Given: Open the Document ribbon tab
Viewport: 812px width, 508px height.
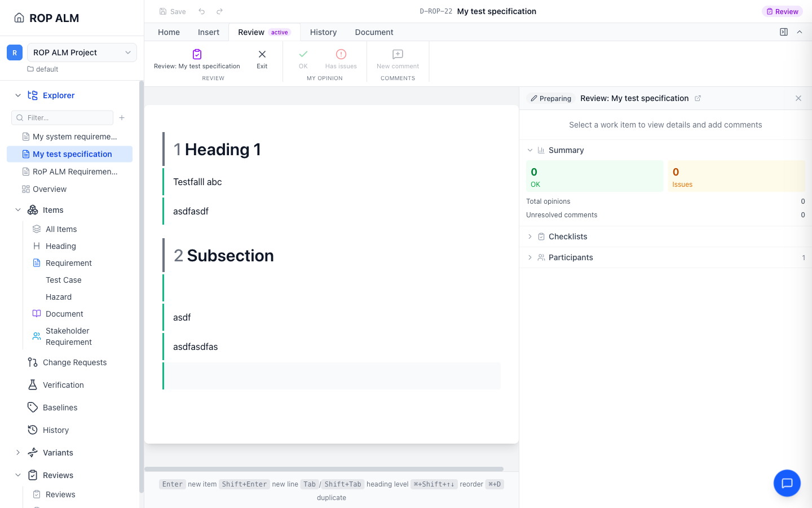Looking at the screenshot, I should (374, 32).
